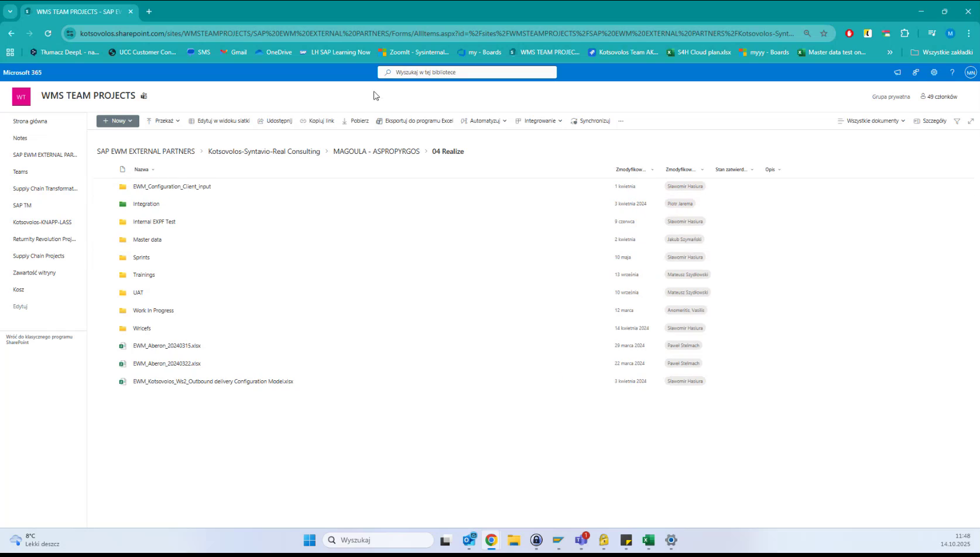Screen dimensions: 980x557
Task: Expand the Wszystkie dokumenty view selector
Action: pos(871,121)
